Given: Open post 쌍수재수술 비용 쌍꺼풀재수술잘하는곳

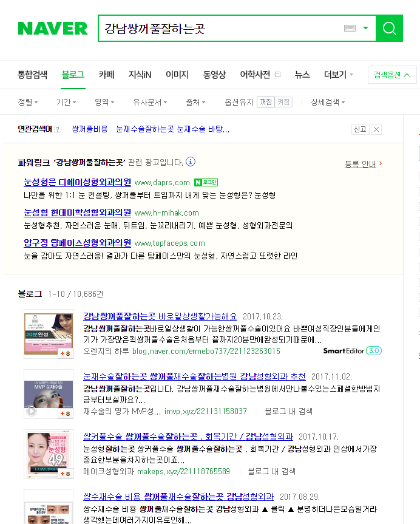Looking at the screenshot, I should [178, 497].
